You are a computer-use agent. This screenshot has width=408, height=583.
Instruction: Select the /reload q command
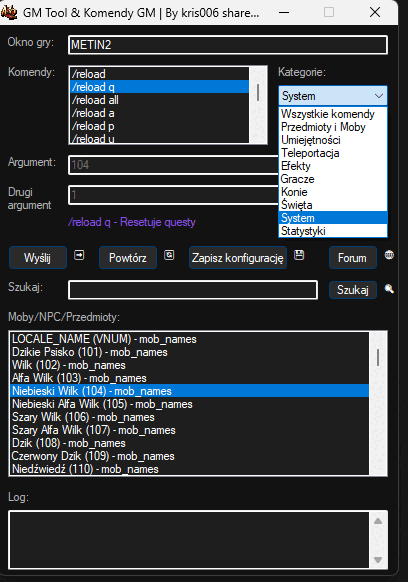[160, 87]
